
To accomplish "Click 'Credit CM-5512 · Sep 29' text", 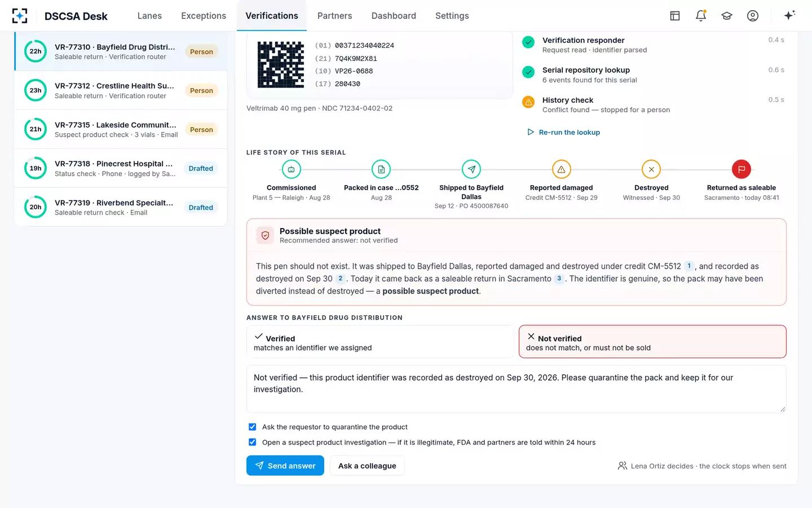I will click(x=561, y=198).
